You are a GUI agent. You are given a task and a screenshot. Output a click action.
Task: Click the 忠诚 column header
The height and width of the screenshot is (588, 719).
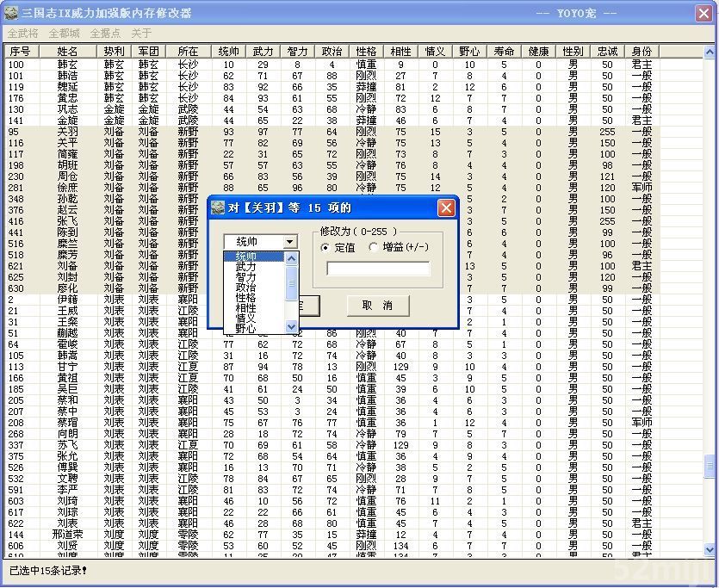point(608,52)
